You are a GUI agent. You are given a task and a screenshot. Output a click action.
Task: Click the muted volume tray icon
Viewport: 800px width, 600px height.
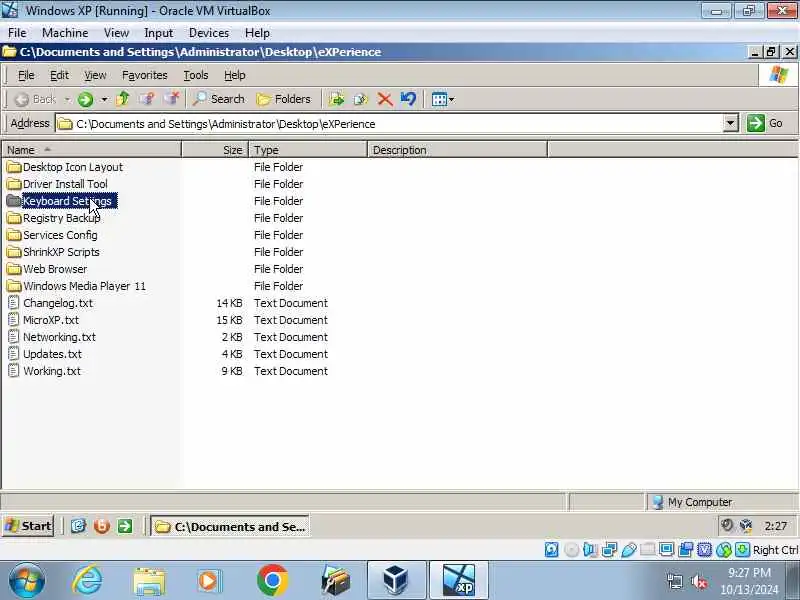[x=699, y=581]
